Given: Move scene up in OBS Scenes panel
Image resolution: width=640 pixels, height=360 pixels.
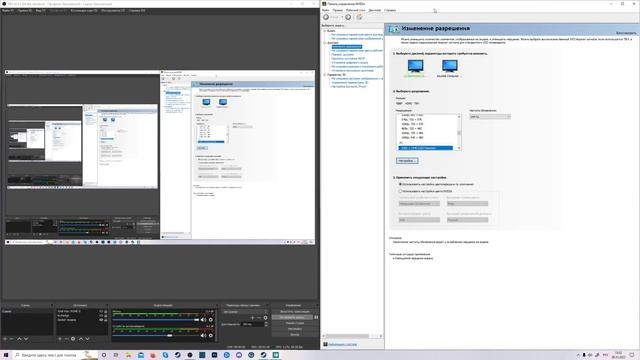Looking at the screenshot, I should click(x=19, y=339).
